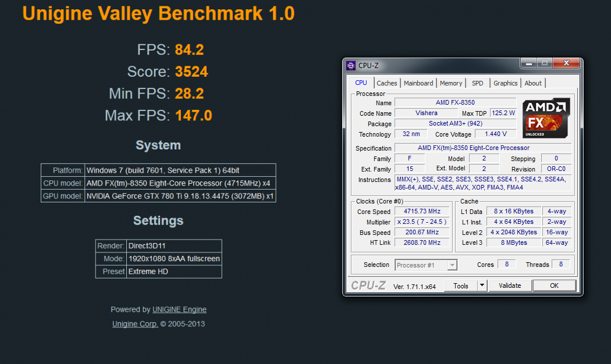Open the About tab
This screenshot has width=611, height=364.
[x=532, y=83]
